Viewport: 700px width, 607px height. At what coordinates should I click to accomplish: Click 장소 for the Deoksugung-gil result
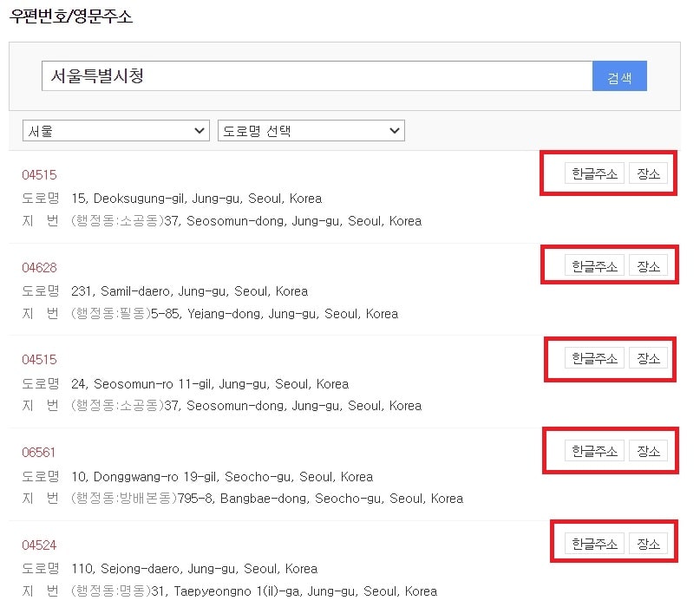(x=648, y=173)
